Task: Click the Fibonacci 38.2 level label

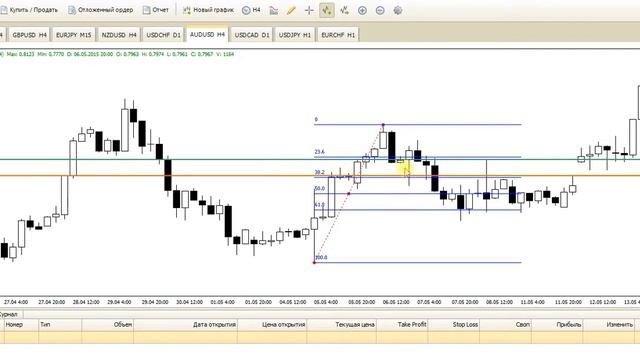Action: [x=320, y=172]
